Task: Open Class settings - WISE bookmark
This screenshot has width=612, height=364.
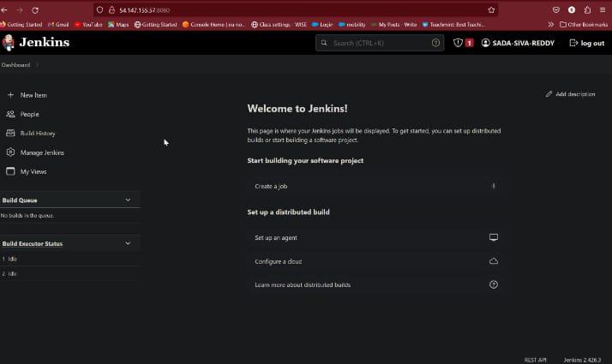Action: pyautogui.click(x=279, y=24)
